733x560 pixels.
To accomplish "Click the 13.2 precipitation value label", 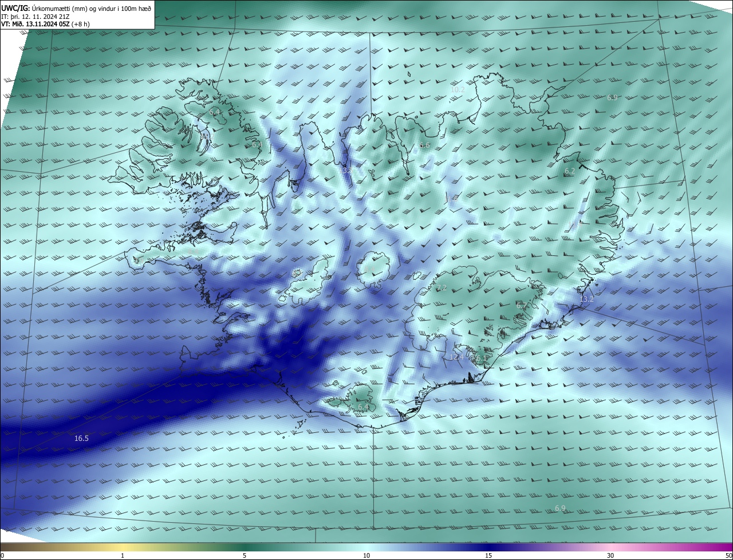I will (587, 299).
